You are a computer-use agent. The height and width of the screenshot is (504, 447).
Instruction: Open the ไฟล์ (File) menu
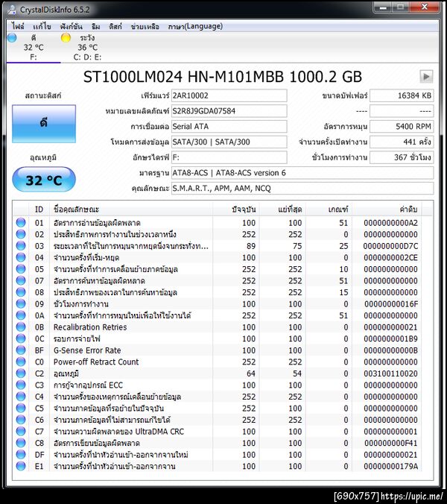pyautogui.click(x=18, y=26)
